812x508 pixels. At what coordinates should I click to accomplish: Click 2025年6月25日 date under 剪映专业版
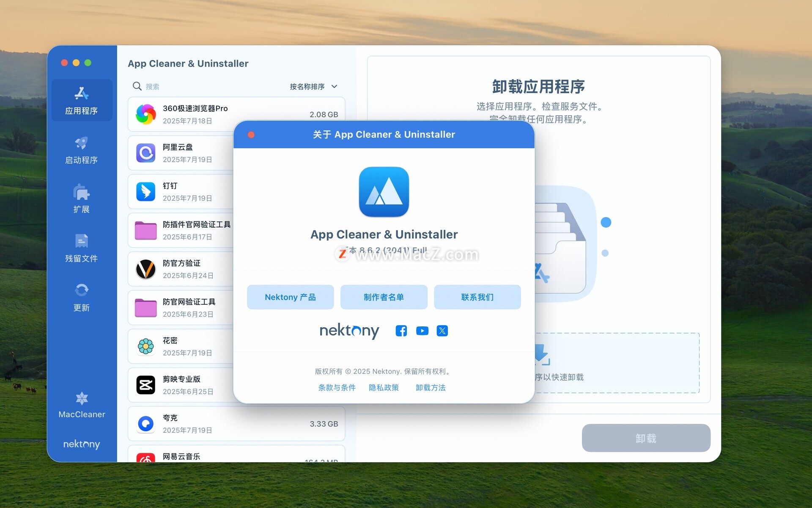click(x=188, y=392)
